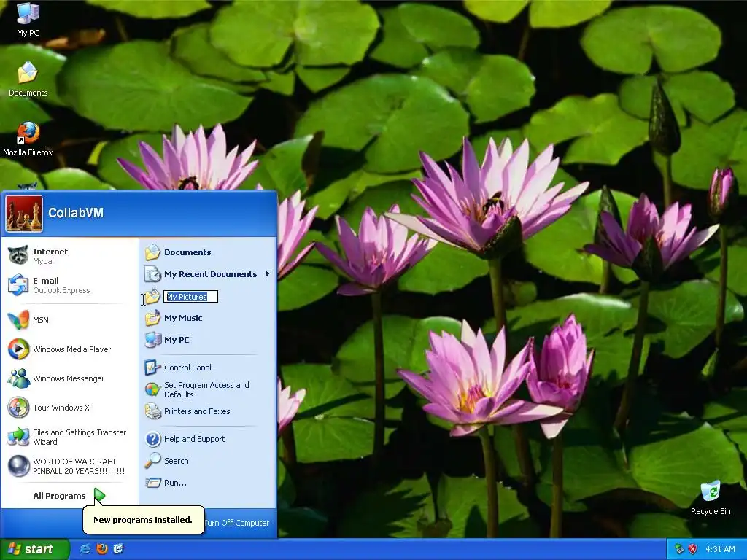Image resolution: width=747 pixels, height=560 pixels.
Task: Click the My Recent Documents clock icon
Action: (152, 274)
